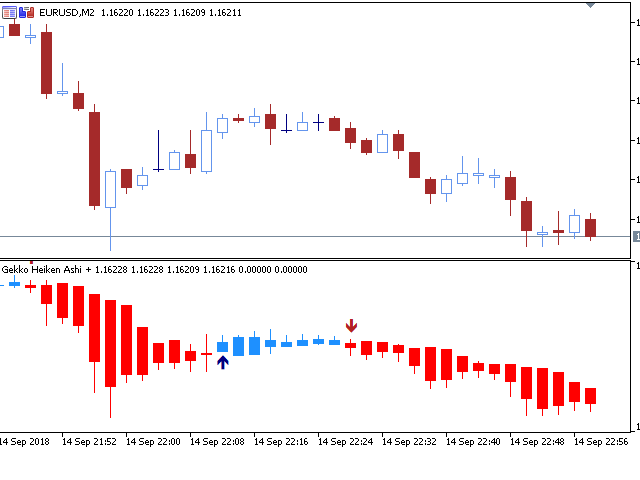This screenshot has height=480, width=640.
Task: Click the blue and red buy/sell icon
Action: coord(27,13)
